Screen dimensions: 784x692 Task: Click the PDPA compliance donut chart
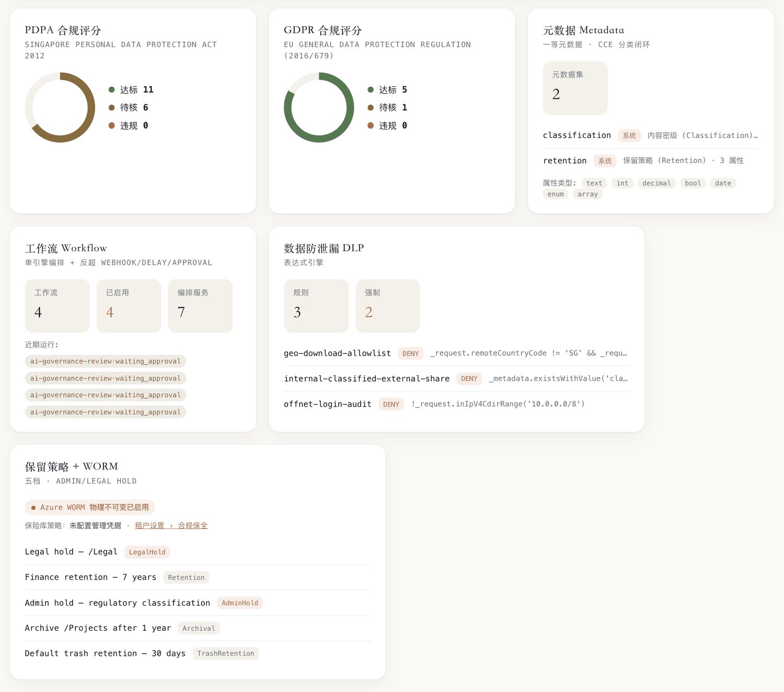point(60,107)
